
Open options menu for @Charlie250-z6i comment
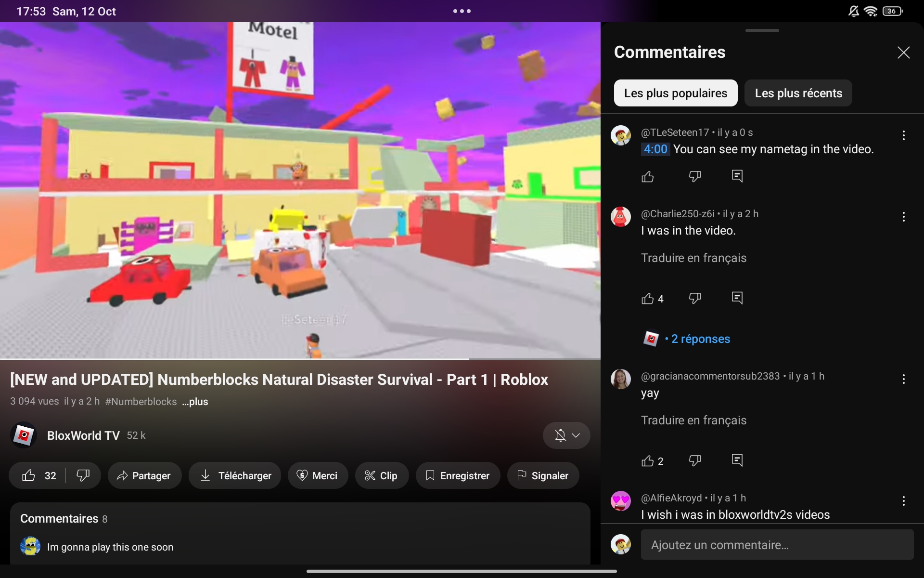point(903,217)
